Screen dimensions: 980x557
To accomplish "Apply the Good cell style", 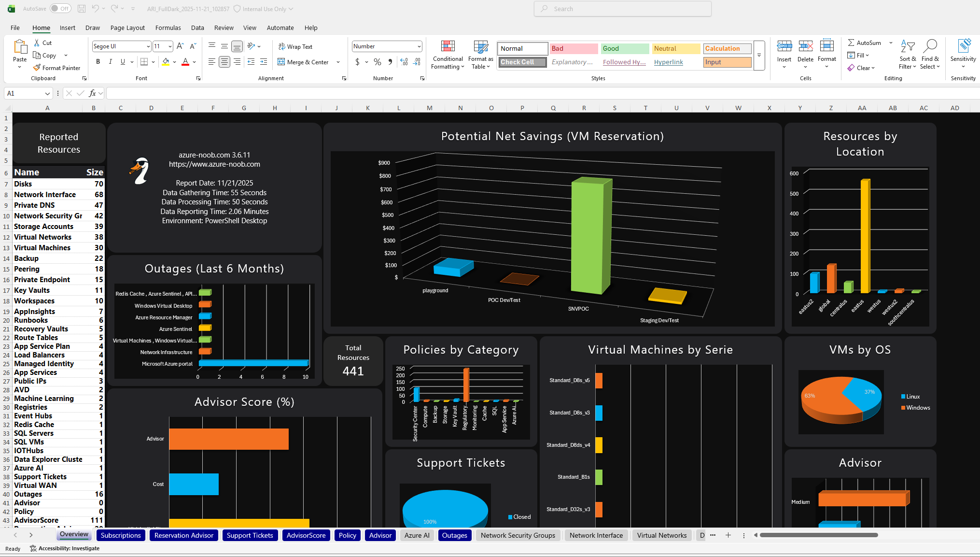I will coord(624,48).
